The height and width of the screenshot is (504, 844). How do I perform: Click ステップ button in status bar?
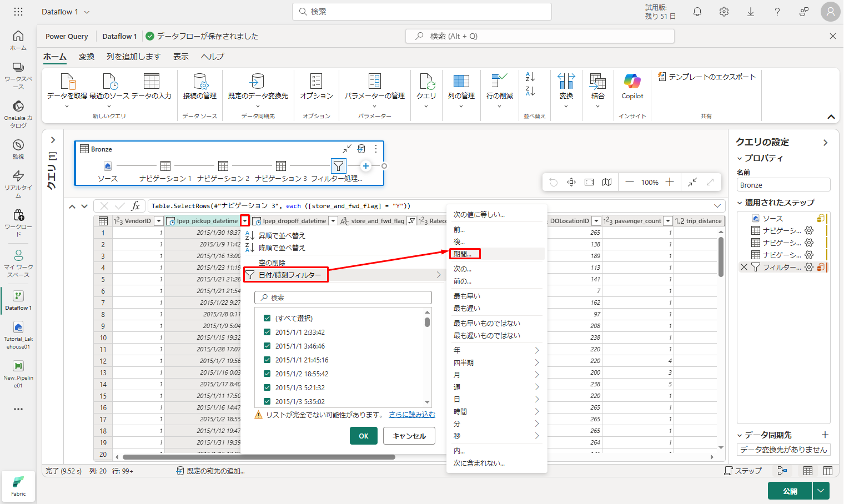point(743,471)
